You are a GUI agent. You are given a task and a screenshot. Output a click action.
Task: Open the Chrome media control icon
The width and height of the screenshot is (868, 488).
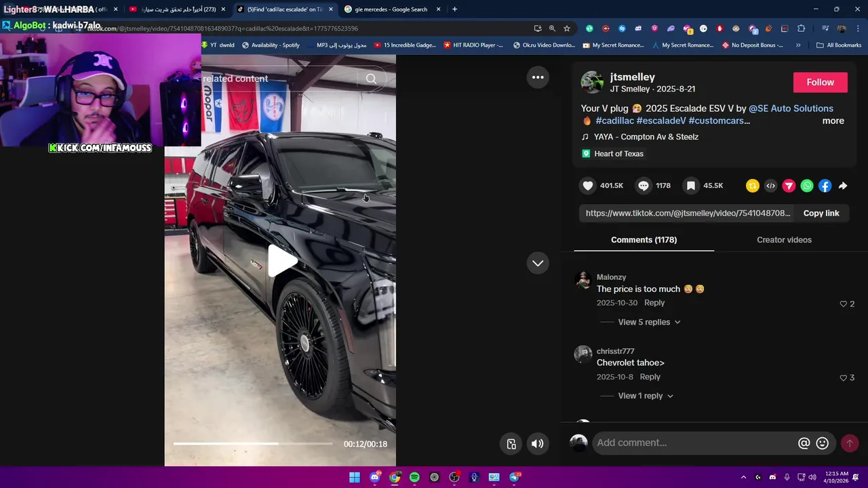tap(825, 28)
